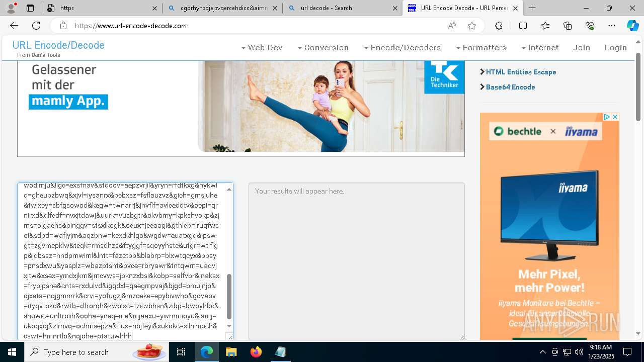Launch Copilot from toolbar icon
The image size is (644, 362).
(x=632, y=26)
